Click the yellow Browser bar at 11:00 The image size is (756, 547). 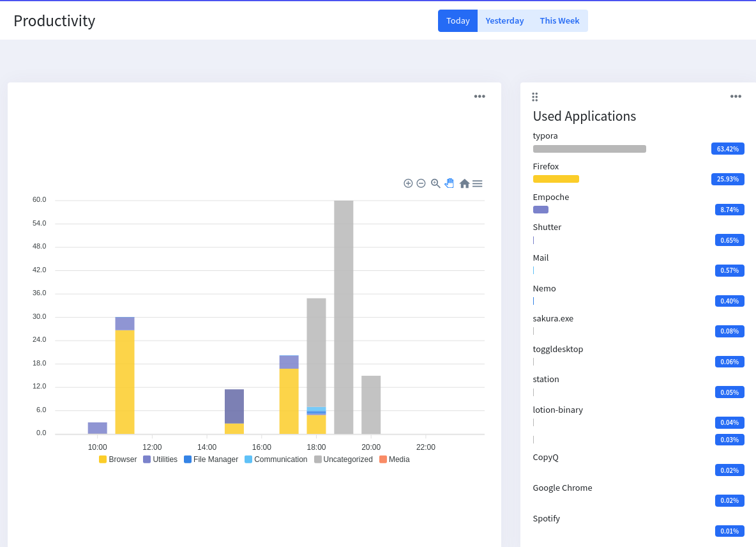(x=125, y=382)
